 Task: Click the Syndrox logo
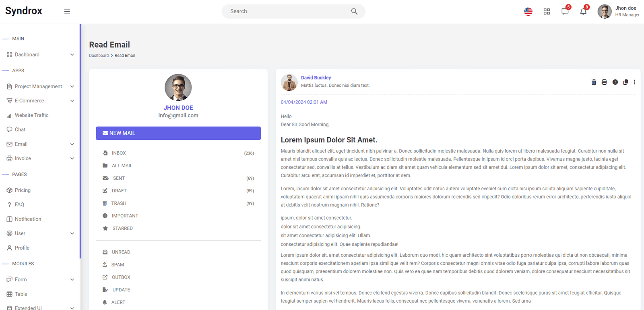click(23, 11)
